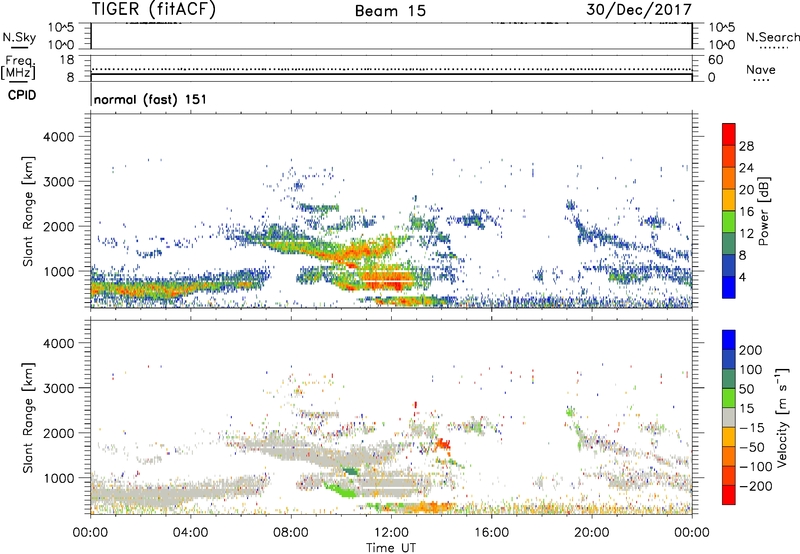Click the N.Search legend label
The height and width of the screenshot is (554, 800).
[772, 37]
